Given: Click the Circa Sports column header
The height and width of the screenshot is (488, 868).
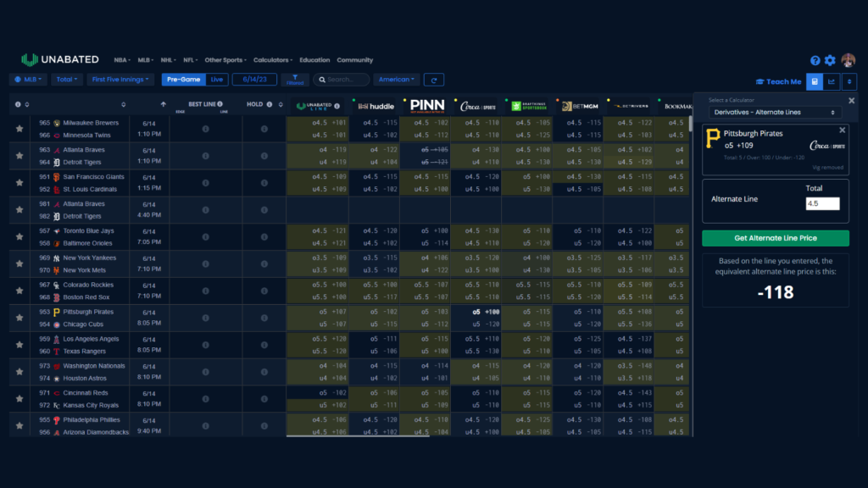Looking at the screenshot, I should coord(478,106).
